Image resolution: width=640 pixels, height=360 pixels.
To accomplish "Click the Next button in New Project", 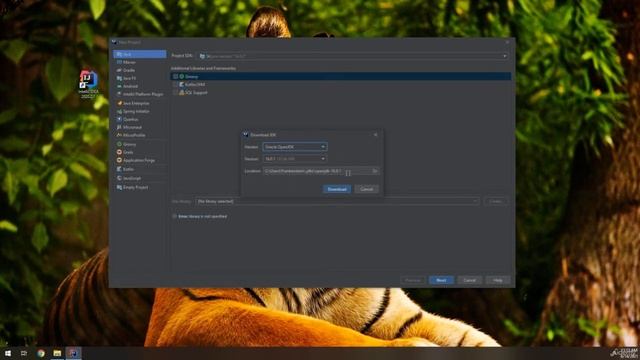I will tap(441, 280).
